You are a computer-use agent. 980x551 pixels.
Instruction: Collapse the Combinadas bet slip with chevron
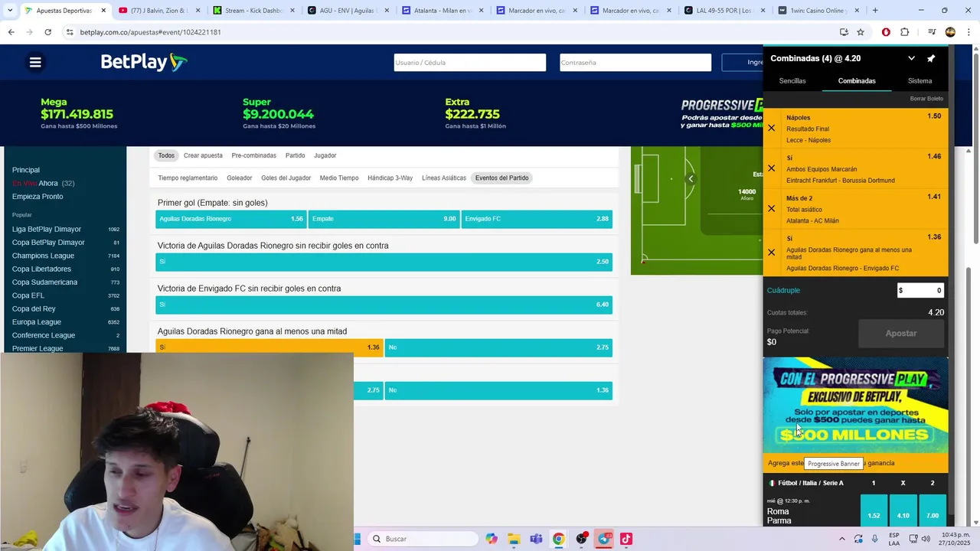[x=911, y=58]
